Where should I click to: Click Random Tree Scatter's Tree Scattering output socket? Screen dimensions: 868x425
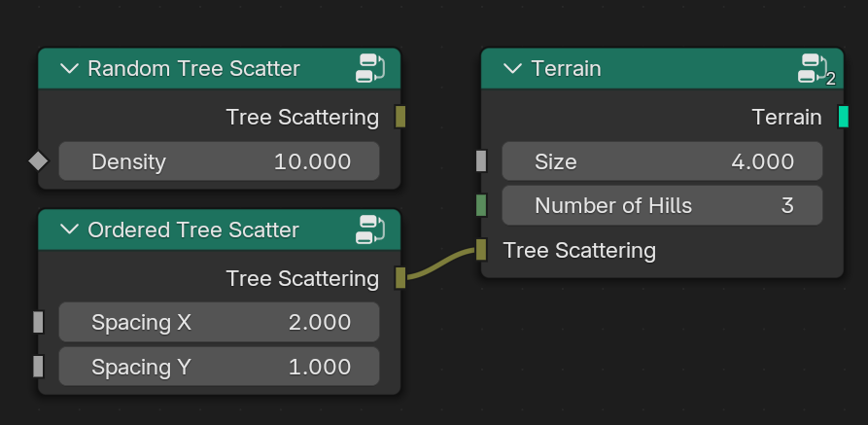399,118
